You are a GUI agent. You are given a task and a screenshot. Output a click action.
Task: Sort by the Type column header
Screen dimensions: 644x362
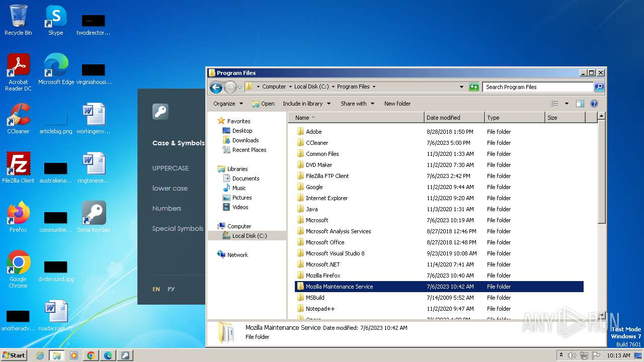click(x=515, y=118)
